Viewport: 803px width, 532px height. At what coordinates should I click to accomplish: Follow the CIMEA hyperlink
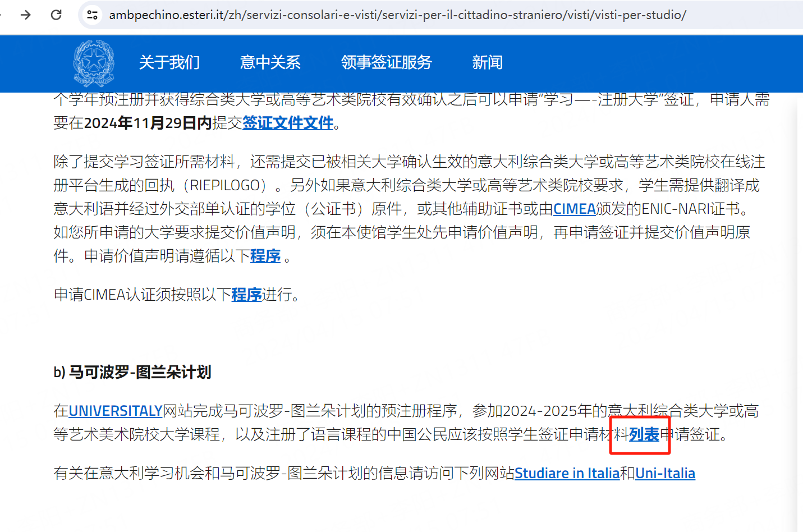(x=574, y=209)
